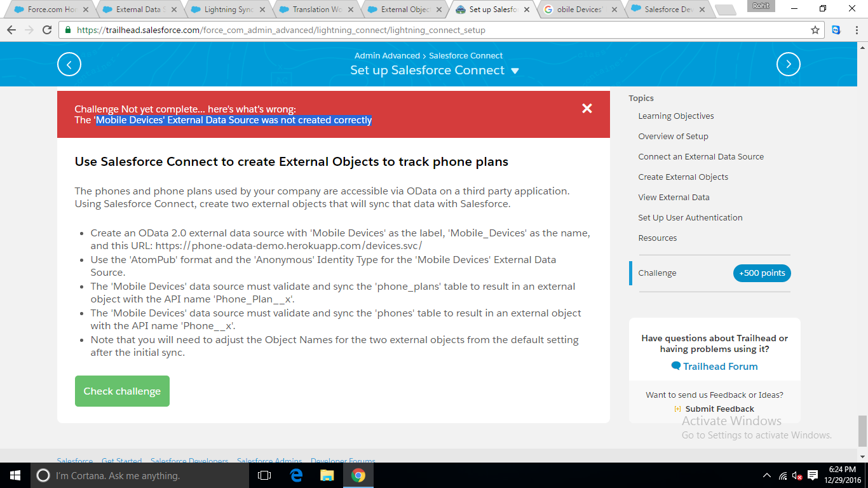868x488 pixels.
Task: Click the Rohit profile button
Action: point(761,6)
